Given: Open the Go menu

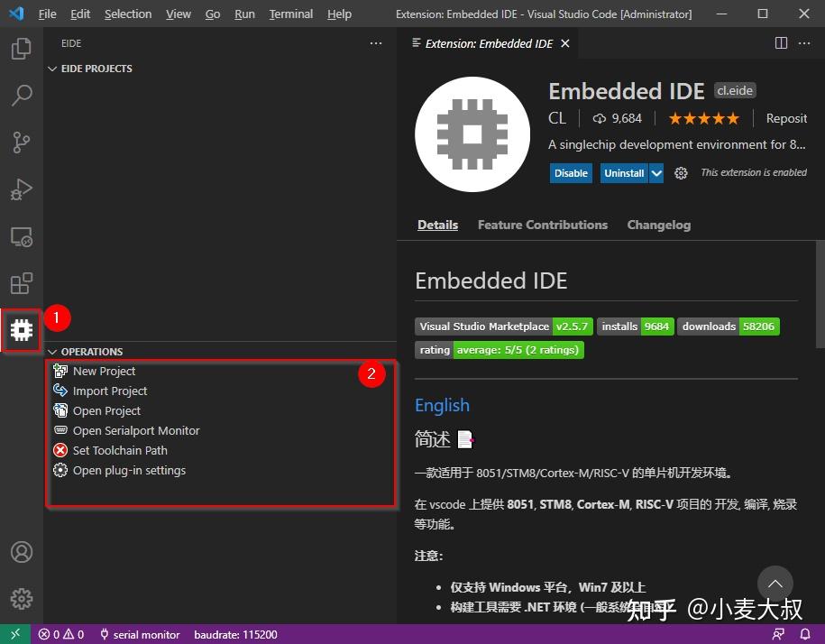Looking at the screenshot, I should [x=213, y=14].
